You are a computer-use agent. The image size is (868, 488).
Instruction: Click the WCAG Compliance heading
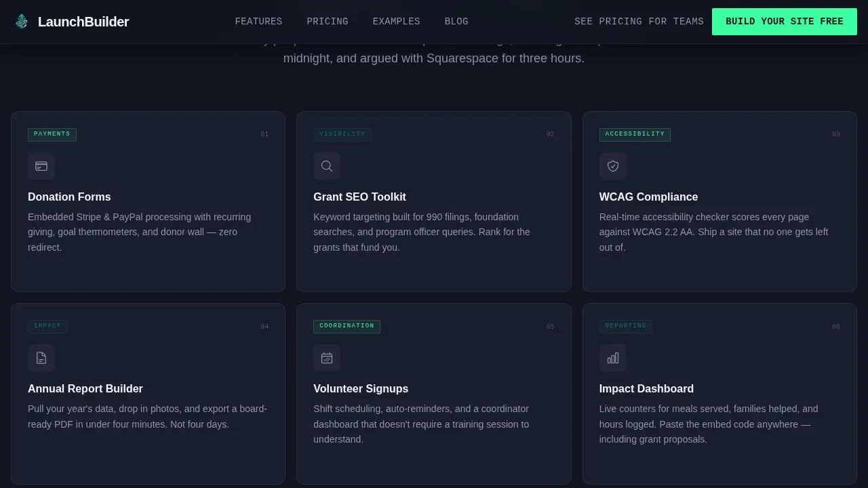pyautogui.click(x=648, y=197)
